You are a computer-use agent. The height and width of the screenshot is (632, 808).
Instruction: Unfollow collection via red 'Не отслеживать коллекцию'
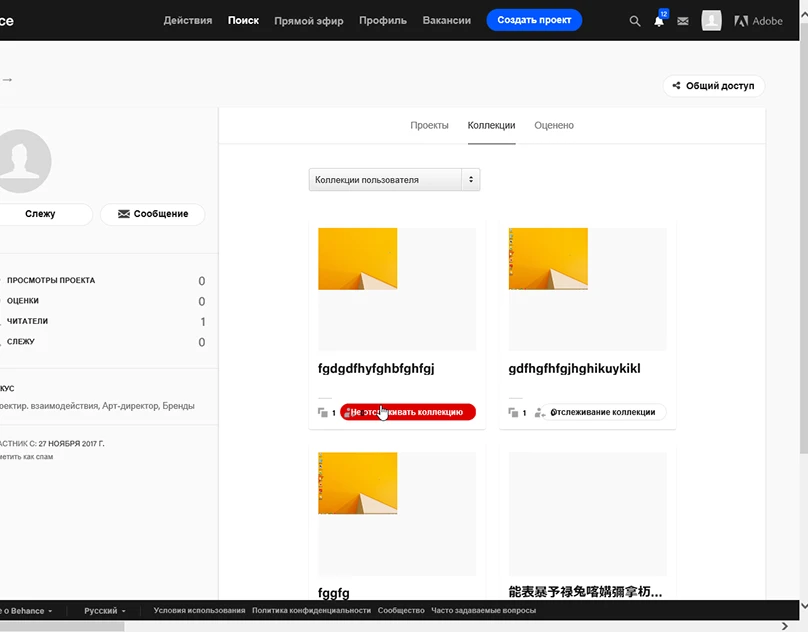coord(408,412)
